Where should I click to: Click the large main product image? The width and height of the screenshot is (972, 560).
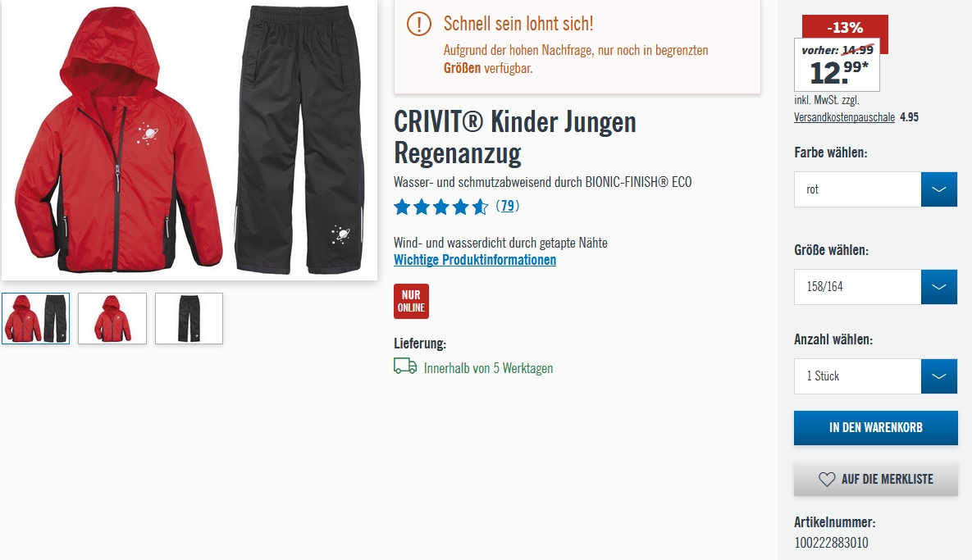pos(189,139)
